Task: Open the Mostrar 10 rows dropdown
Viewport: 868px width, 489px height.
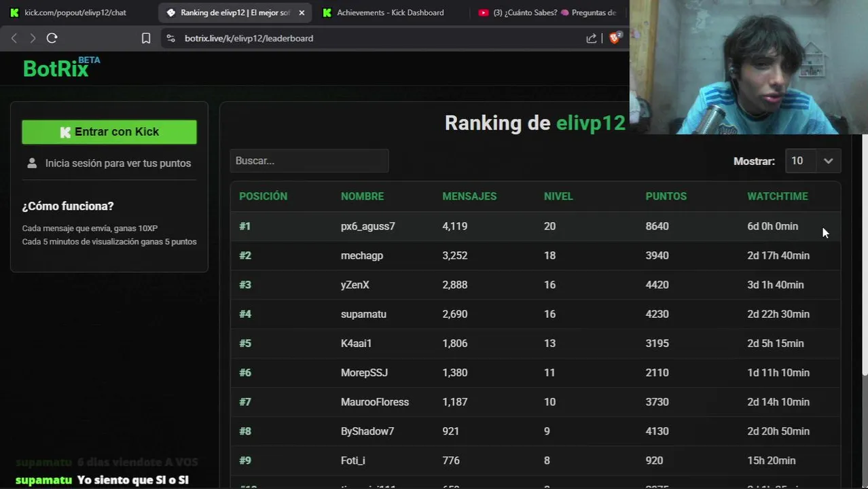Action: 813,161
